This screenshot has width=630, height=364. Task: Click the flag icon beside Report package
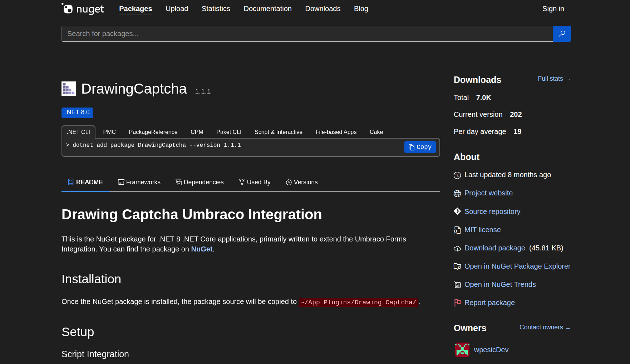(x=457, y=303)
